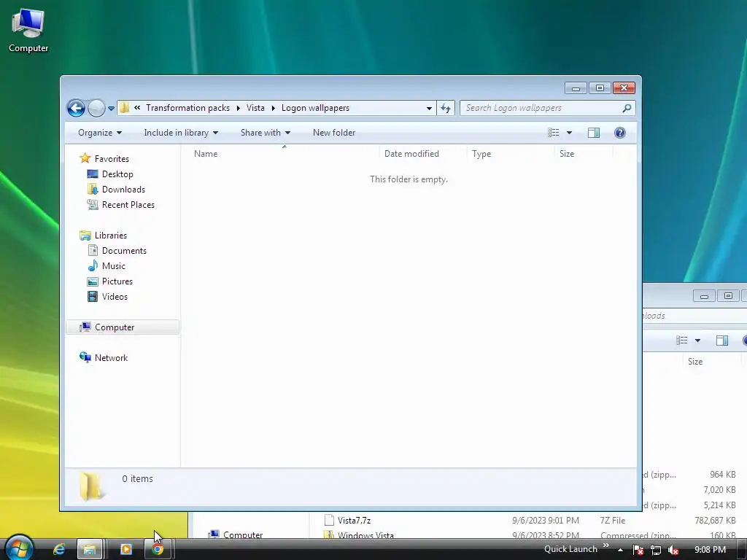Expand arrow after Vista breadcrumb
This screenshot has height=560, width=747.
pos(274,108)
